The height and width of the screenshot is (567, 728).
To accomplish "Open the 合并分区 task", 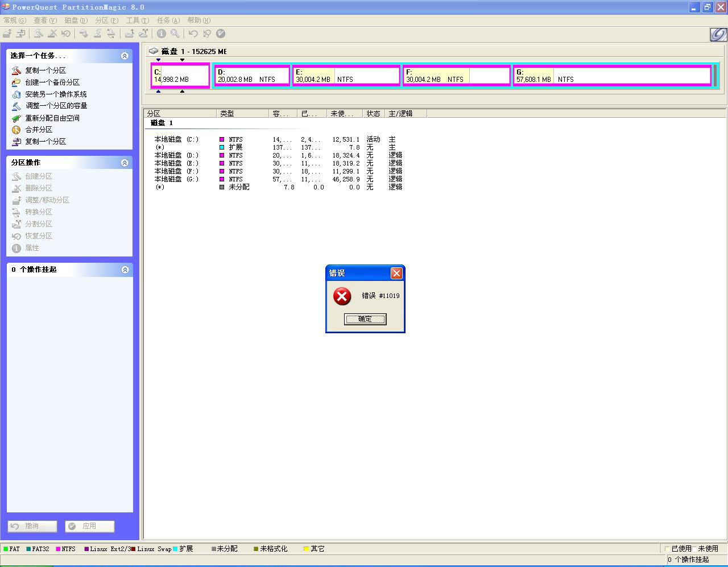I will pos(39,130).
